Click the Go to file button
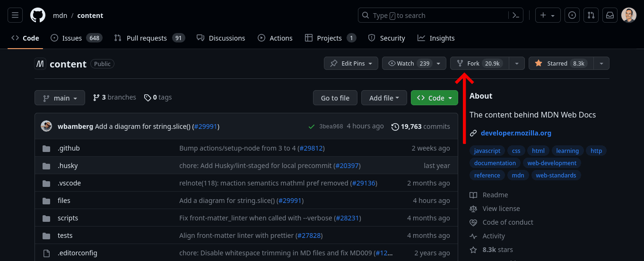 point(335,98)
